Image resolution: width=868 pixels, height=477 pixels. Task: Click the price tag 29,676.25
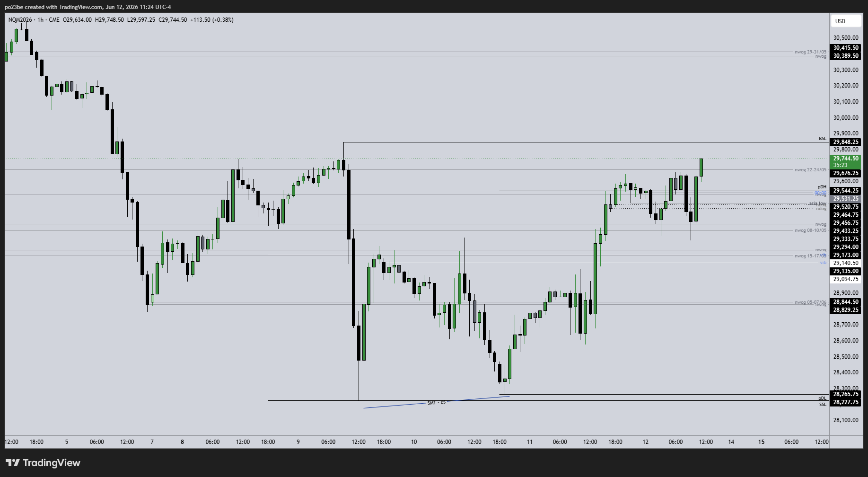pos(846,173)
